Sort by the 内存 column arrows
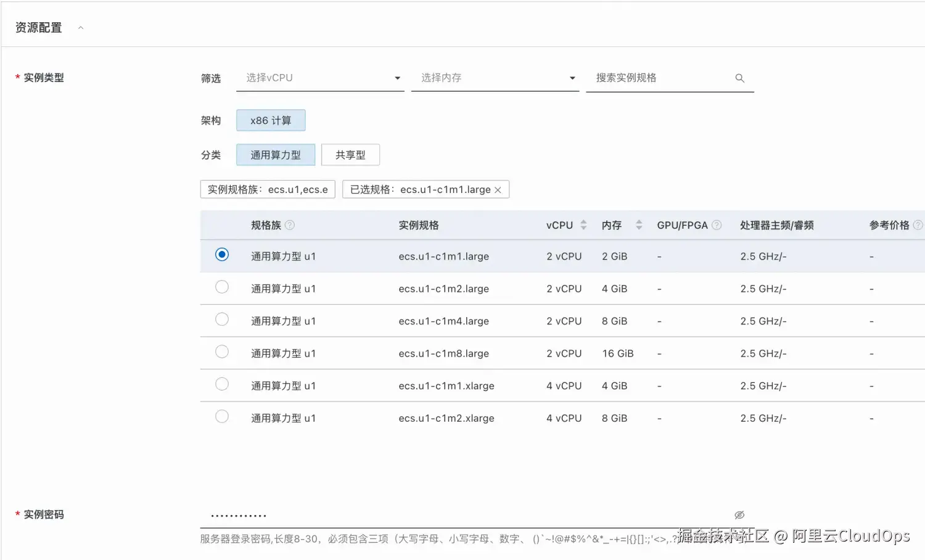Viewport: 925px width, 560px height. click(x=639, y=225)
